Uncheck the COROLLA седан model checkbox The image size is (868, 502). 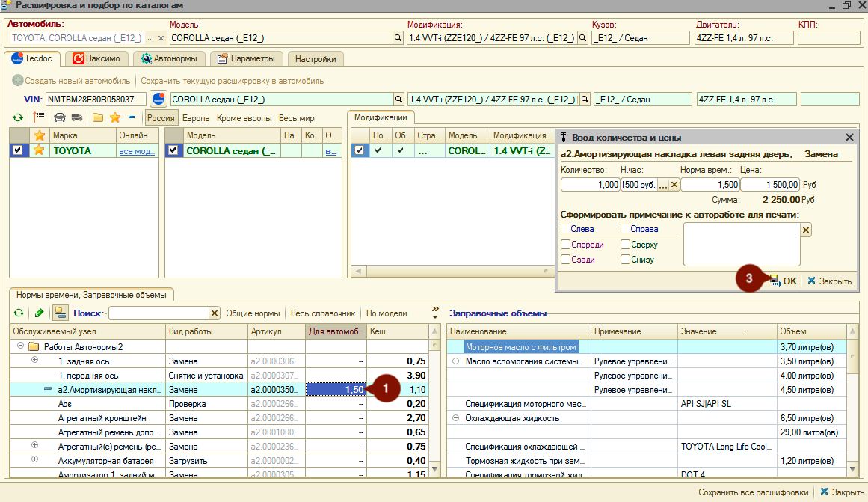pos(173,150)
